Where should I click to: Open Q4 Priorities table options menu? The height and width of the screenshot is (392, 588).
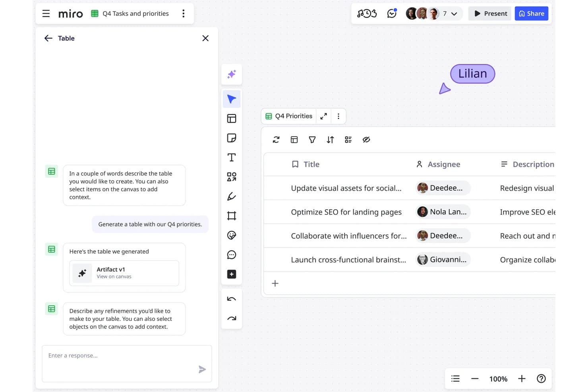coord(338,116)
